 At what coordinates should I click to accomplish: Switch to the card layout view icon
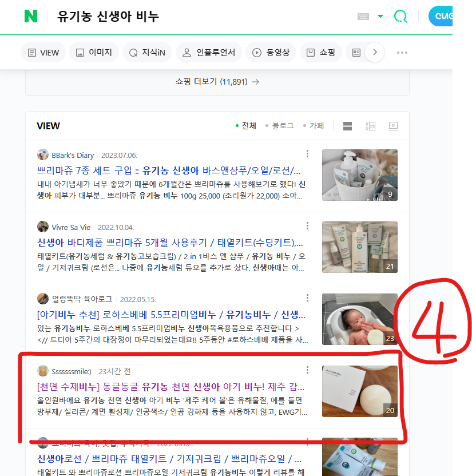(x=347, y=126)
